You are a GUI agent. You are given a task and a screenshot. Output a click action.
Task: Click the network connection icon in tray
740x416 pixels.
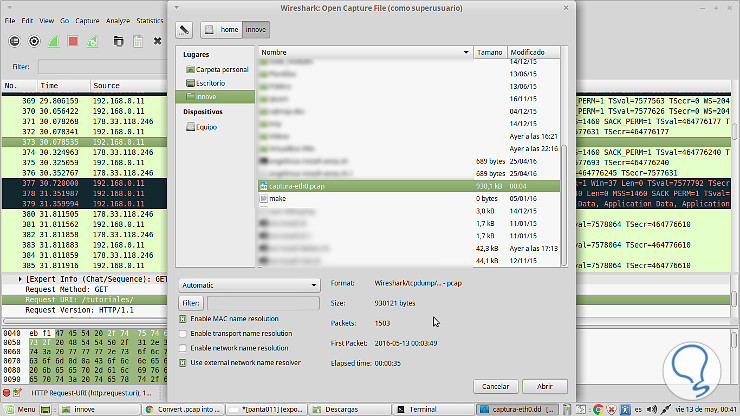[666, 409]
